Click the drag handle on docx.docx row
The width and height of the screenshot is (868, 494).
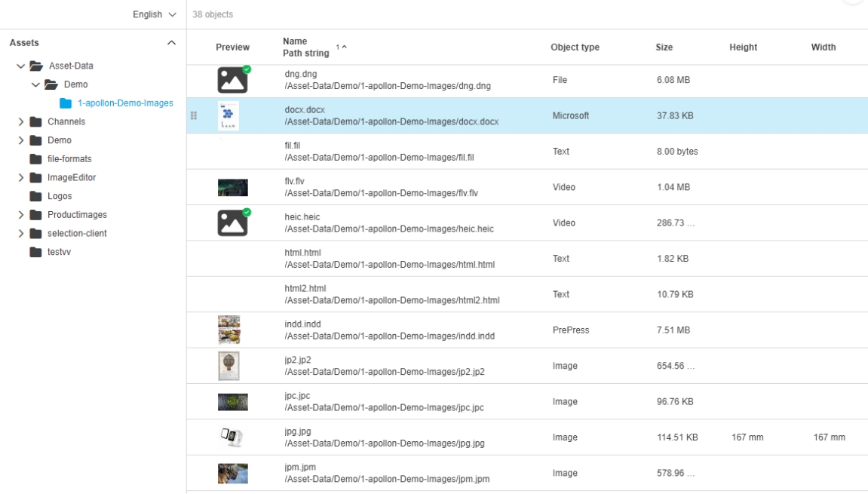pyautogui.click(x=194, y=116)
